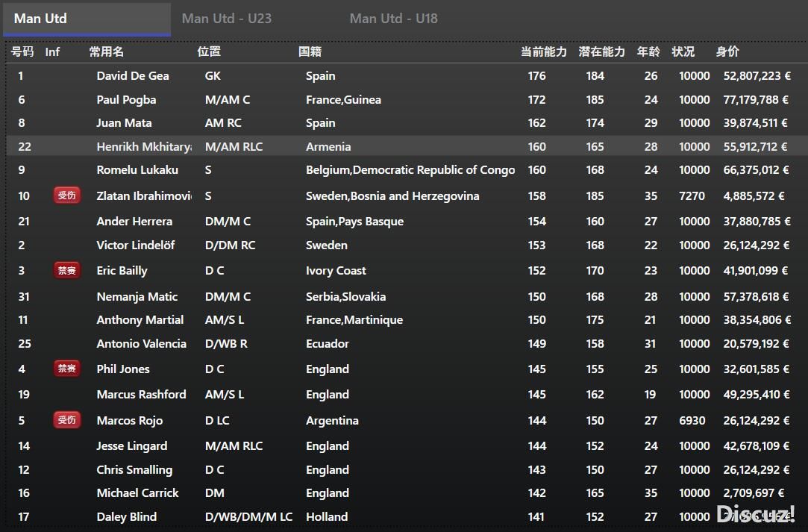
Task: Select Martial's potential ability 175
Action: [595, 319]
